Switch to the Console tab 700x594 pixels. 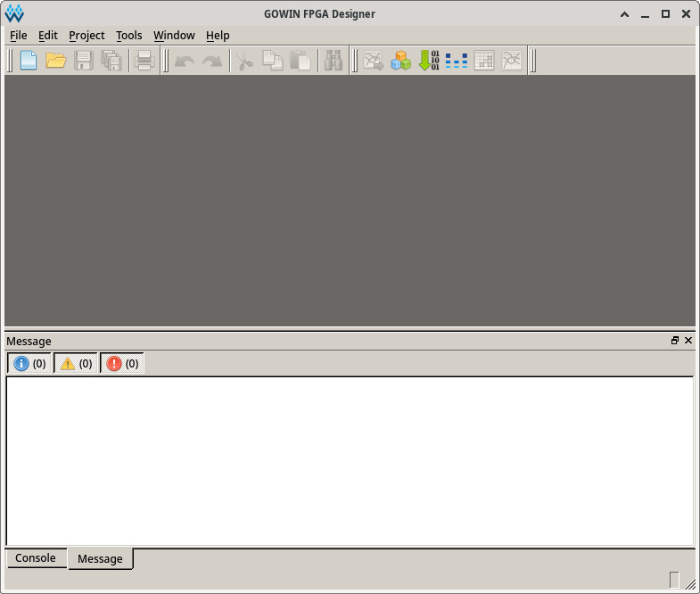tap(36, 558)
